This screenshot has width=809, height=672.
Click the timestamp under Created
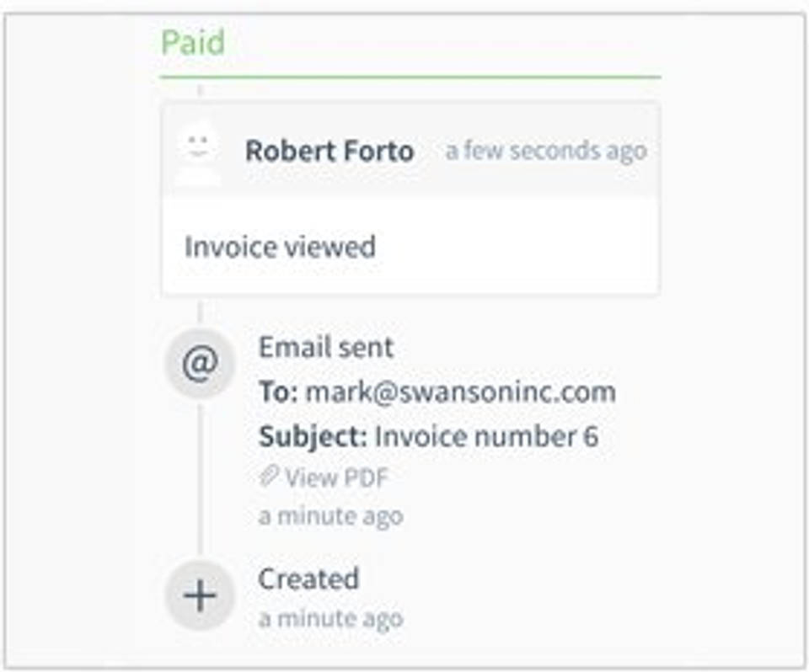(330, 619)
